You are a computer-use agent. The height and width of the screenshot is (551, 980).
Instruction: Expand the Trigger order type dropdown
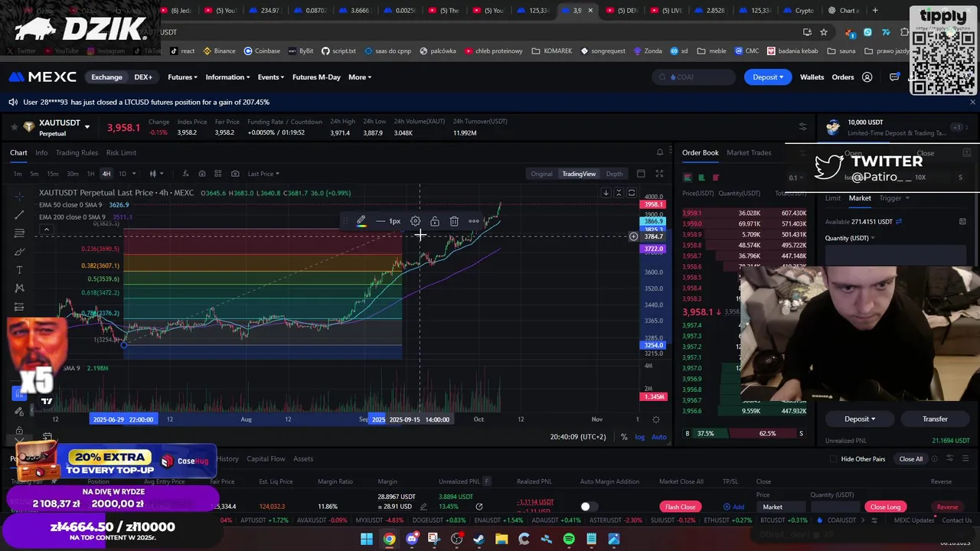894,198
